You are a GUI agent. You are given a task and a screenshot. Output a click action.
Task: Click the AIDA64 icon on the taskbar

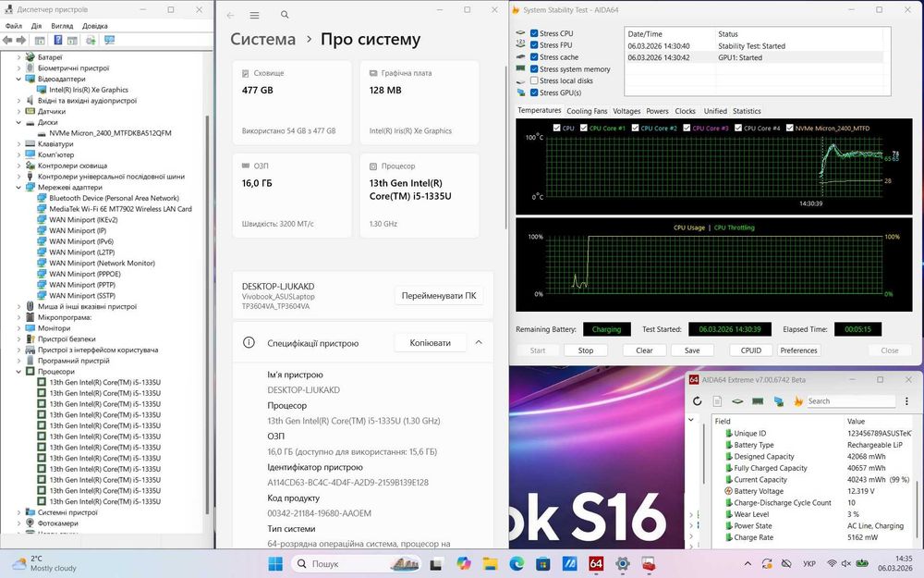[596, 564]
